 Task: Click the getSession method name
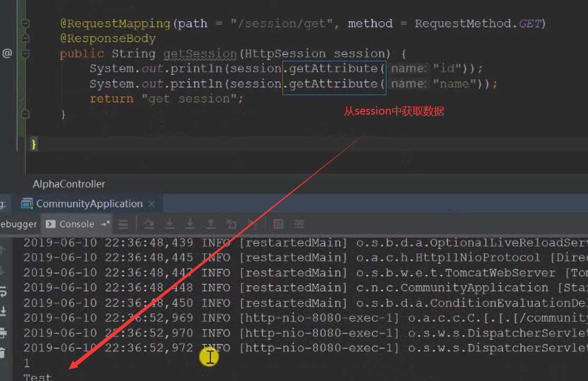tap(200, 54)
